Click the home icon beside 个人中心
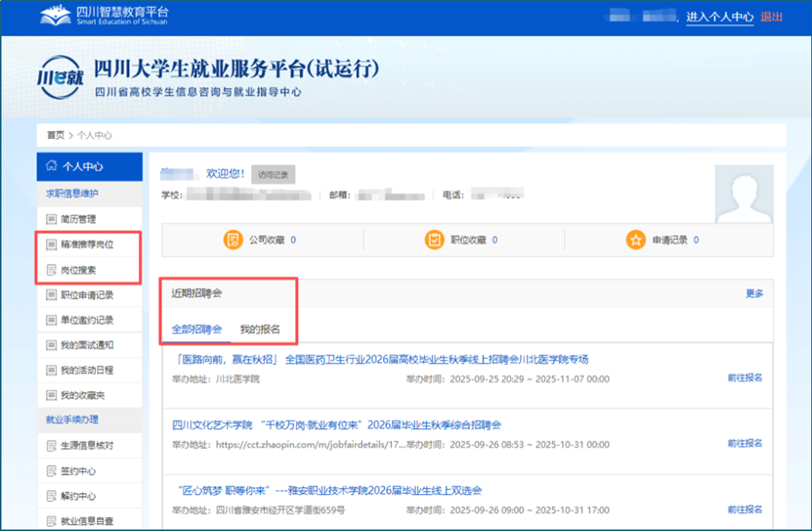The height and width of the screenshot is (531, 812). tap(51, 166)
